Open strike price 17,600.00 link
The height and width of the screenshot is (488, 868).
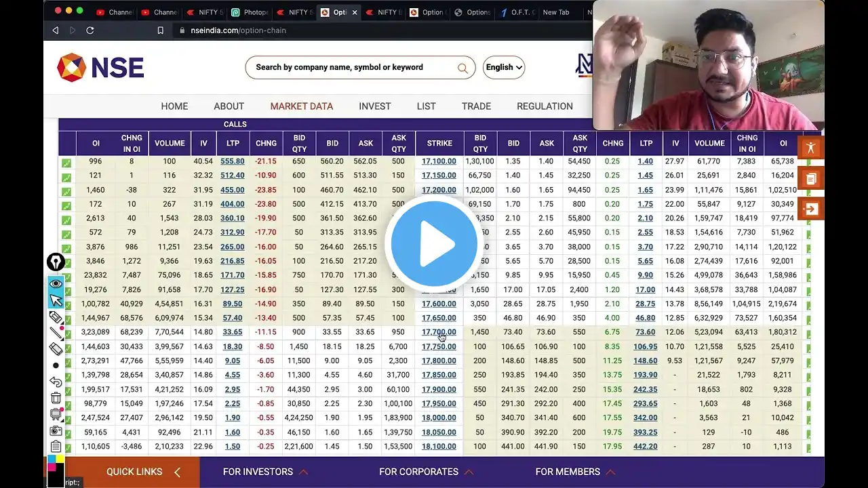[439, 304]
